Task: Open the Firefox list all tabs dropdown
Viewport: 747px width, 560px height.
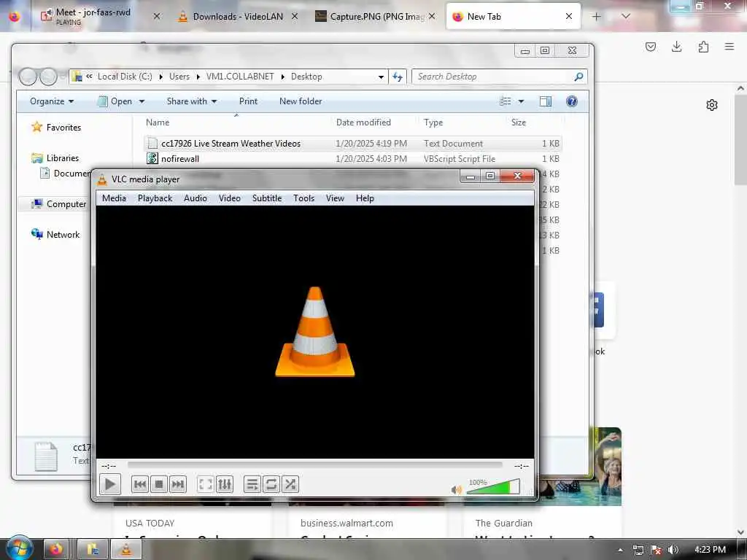Action: (x=626, y=16)
